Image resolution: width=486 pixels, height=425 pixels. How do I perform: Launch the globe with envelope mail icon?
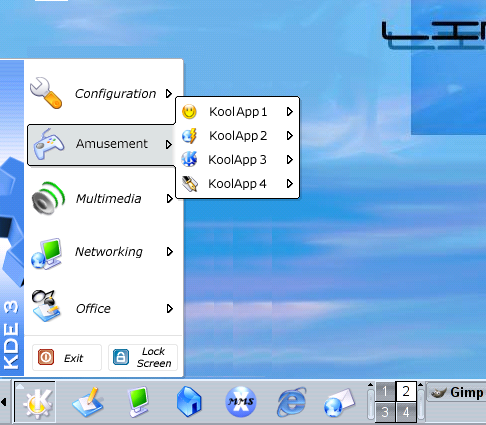point(339,403)
